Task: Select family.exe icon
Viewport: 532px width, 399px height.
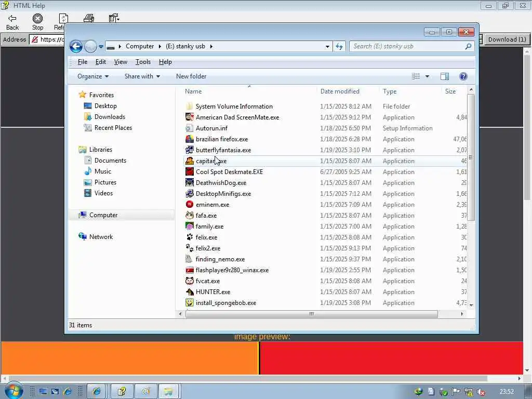Action: 190,226
